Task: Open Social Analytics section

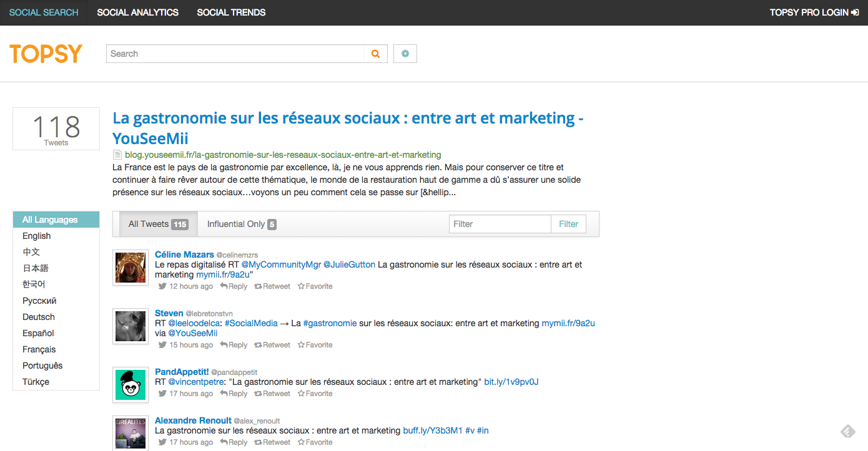Action: (x=137, y=12)
